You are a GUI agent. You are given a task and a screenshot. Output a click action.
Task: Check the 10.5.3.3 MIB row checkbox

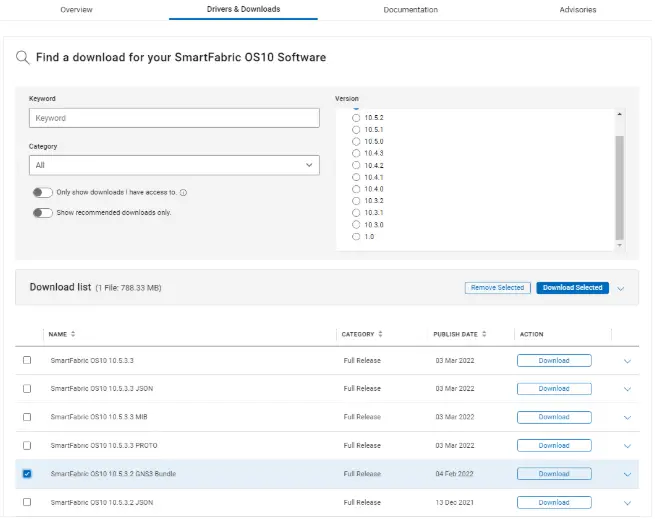coord(27,417)
